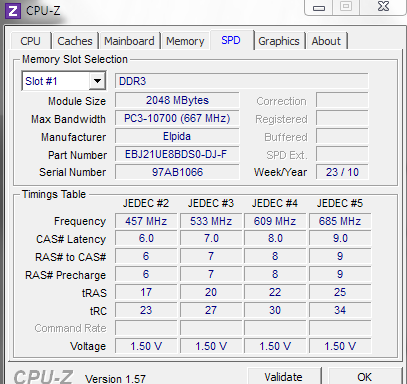The image size is (407, 384).
Task: Click the JEDEC #2 voltage 1.50 V cell
Action: [146, 346]
